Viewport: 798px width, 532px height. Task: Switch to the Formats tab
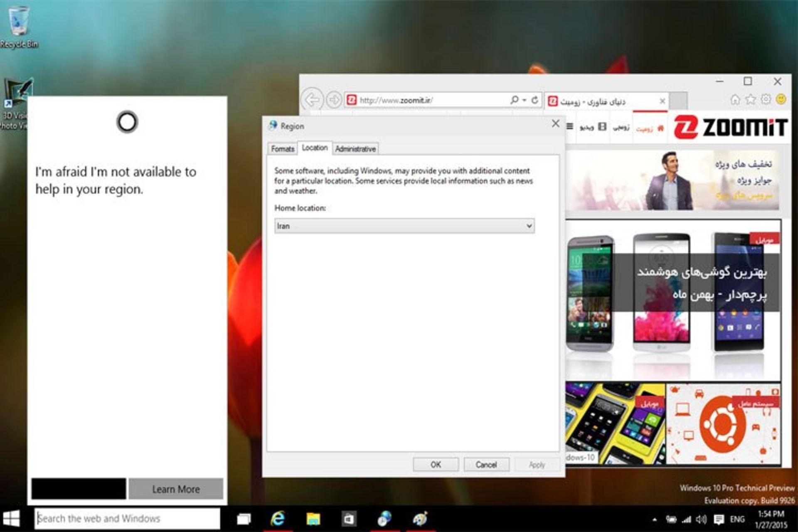(282, 149)
